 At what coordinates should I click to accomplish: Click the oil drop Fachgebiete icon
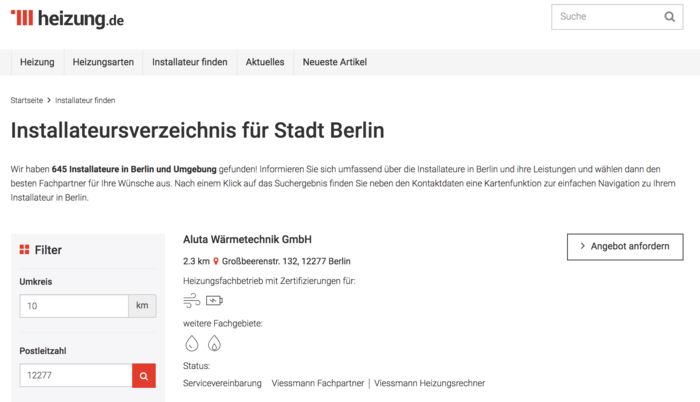point(192,343)
